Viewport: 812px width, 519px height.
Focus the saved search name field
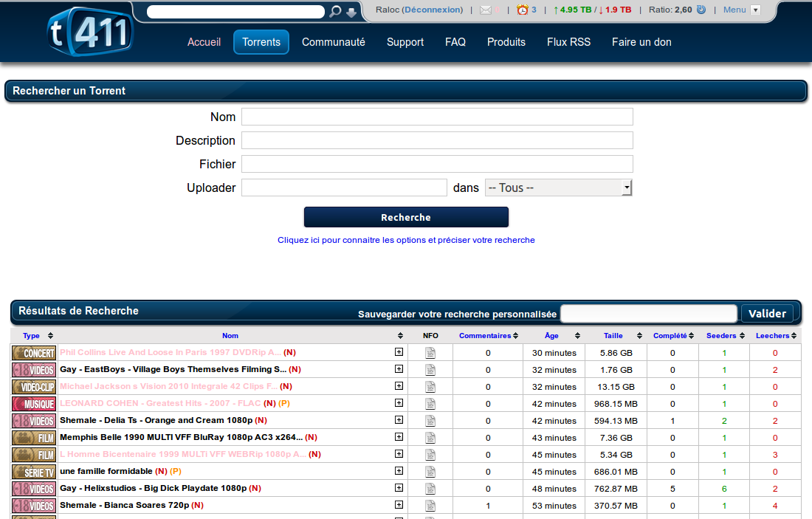pyautogui.click(x=649, y=313)
